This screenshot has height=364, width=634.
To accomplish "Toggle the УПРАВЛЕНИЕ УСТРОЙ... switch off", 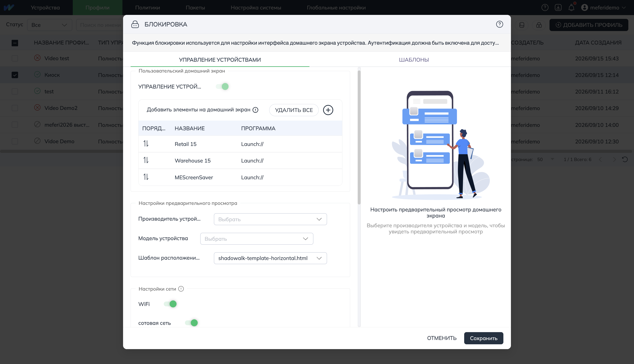I will 222,87.
